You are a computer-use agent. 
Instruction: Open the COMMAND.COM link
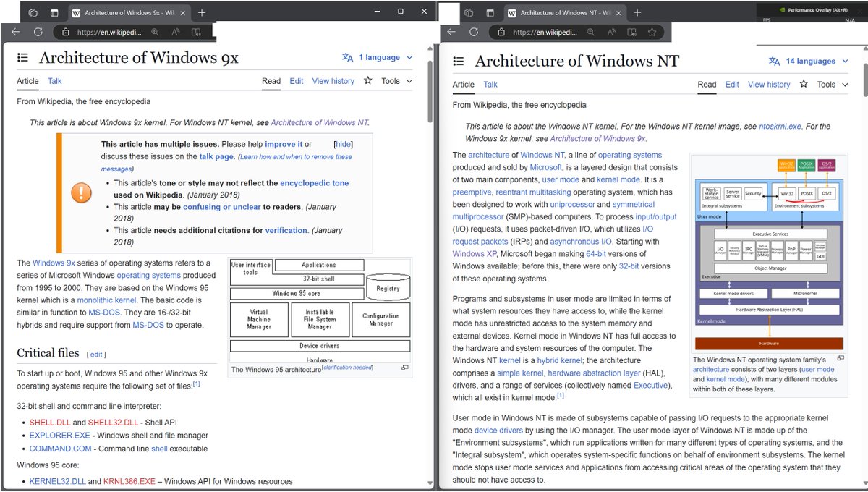coord(60,449)
